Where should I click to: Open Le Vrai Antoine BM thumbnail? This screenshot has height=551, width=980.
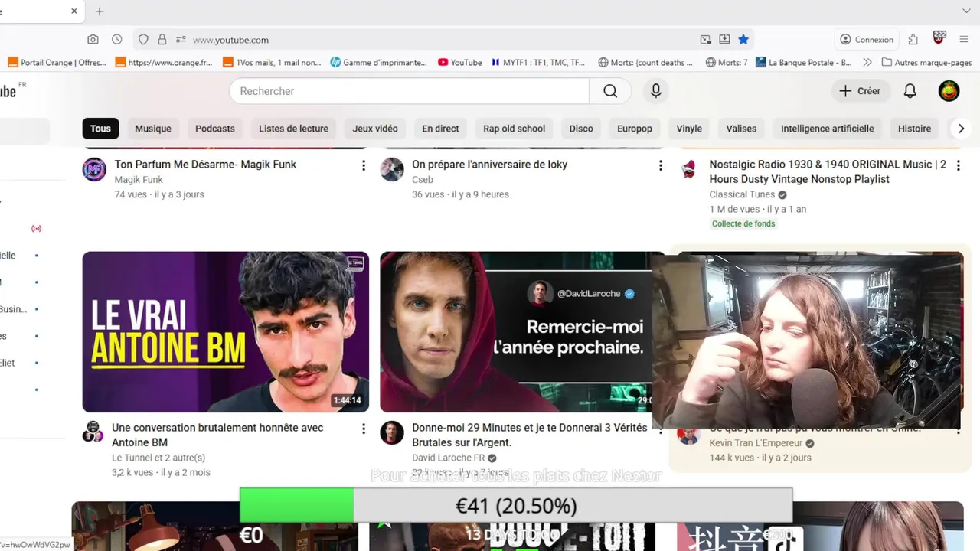point(226,332)
